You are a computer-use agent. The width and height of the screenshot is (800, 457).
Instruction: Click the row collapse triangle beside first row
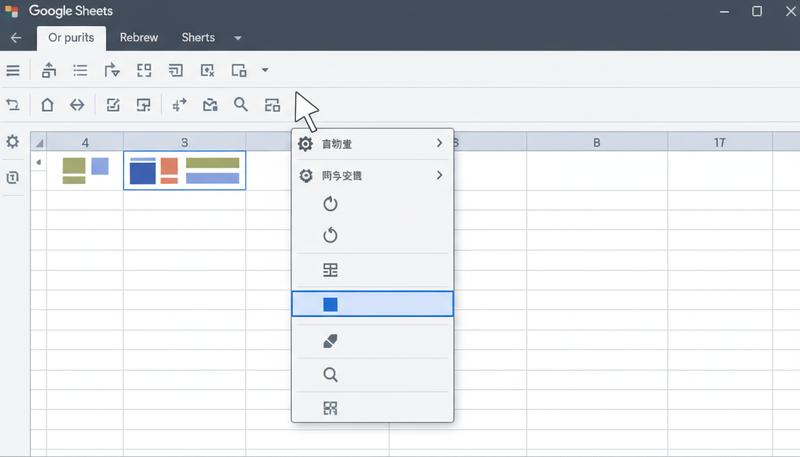tap(38, 162)
